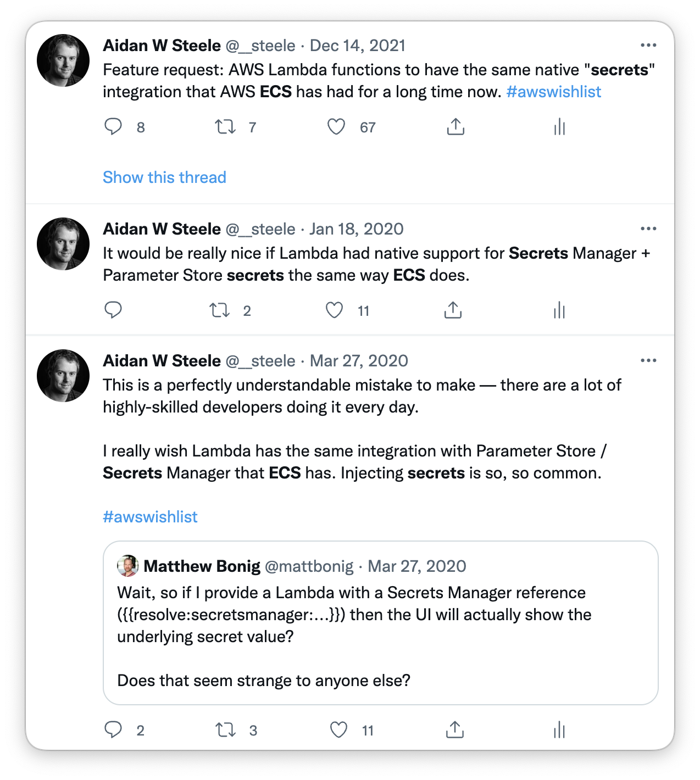Open more options on Jan 18, 2020 tweet
This screenshot has height=780, width=700.
(x=648, y=229)
